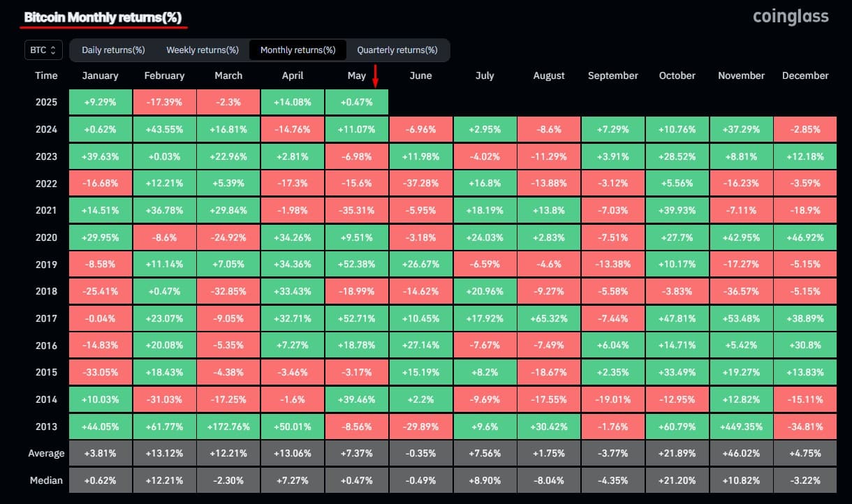Screen dimensions: 852x504
Task: Click the +39.63% January 2023 cell
Action: tap(101, 156)
